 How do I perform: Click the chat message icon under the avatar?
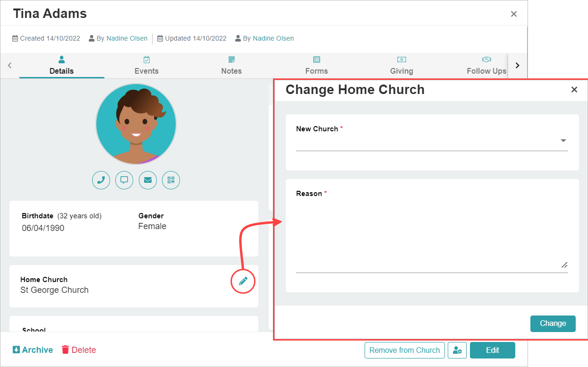(124, 180)
